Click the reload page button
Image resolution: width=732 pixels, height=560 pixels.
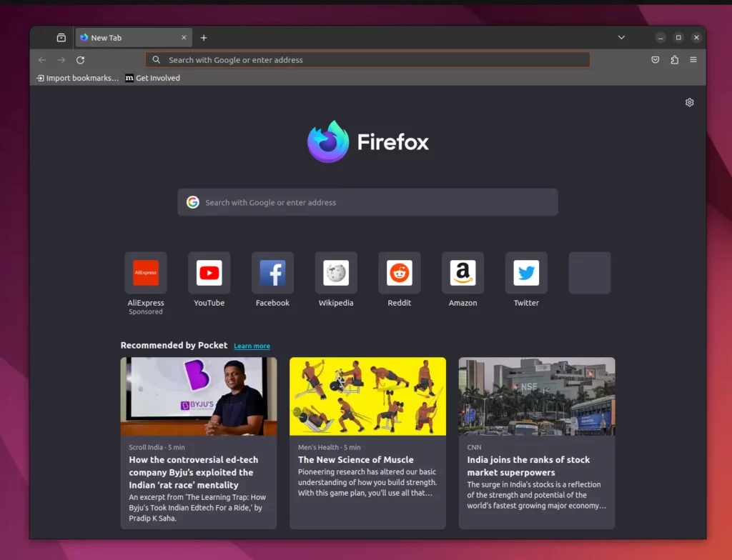80,60
